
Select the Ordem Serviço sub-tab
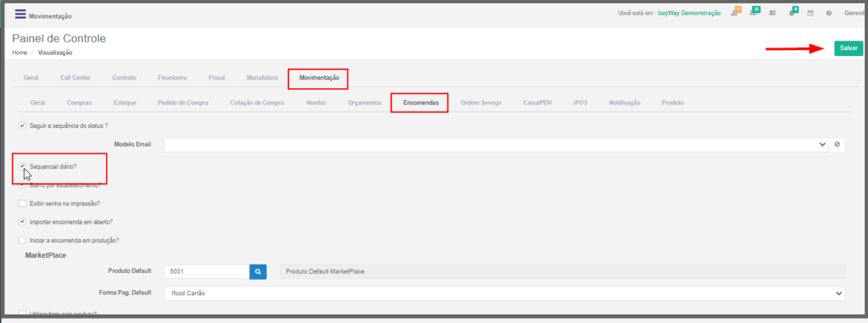[x=481, y=103]
